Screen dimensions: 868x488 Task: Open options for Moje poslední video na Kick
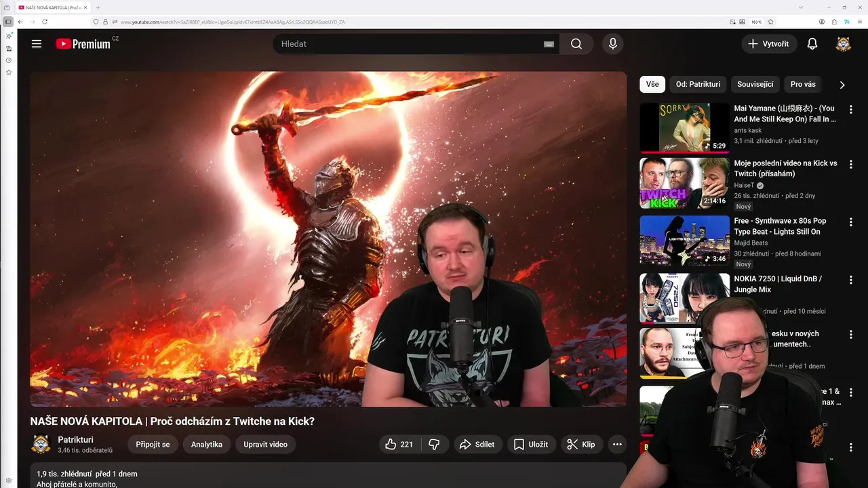coord(851,165)
